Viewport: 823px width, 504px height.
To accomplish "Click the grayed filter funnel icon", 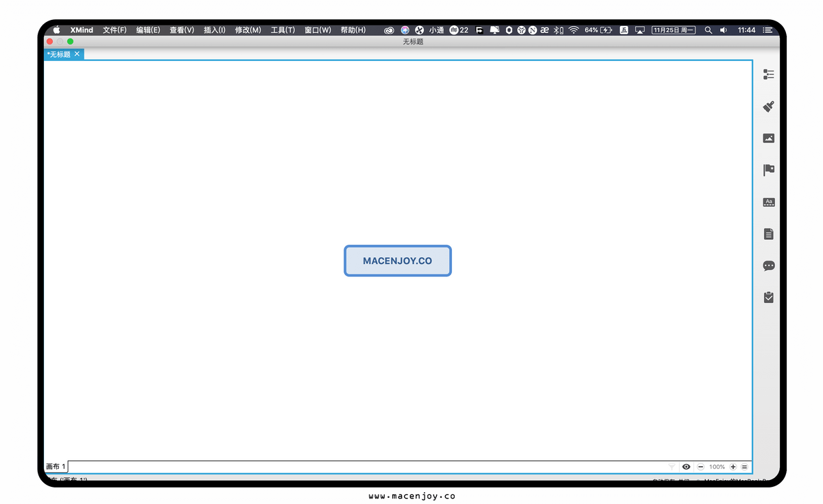I will [x=671, y=467].
